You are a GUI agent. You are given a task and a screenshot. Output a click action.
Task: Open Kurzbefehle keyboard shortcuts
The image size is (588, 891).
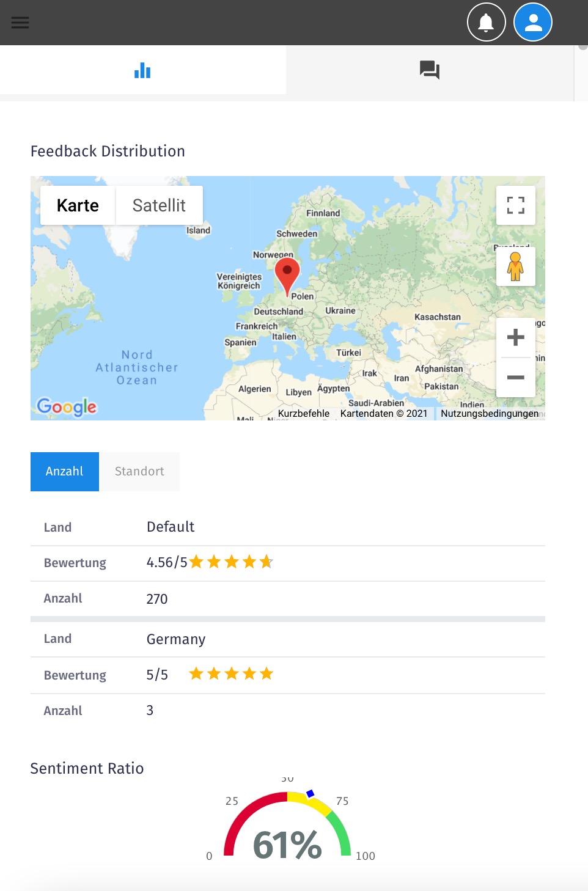(303, 414)
